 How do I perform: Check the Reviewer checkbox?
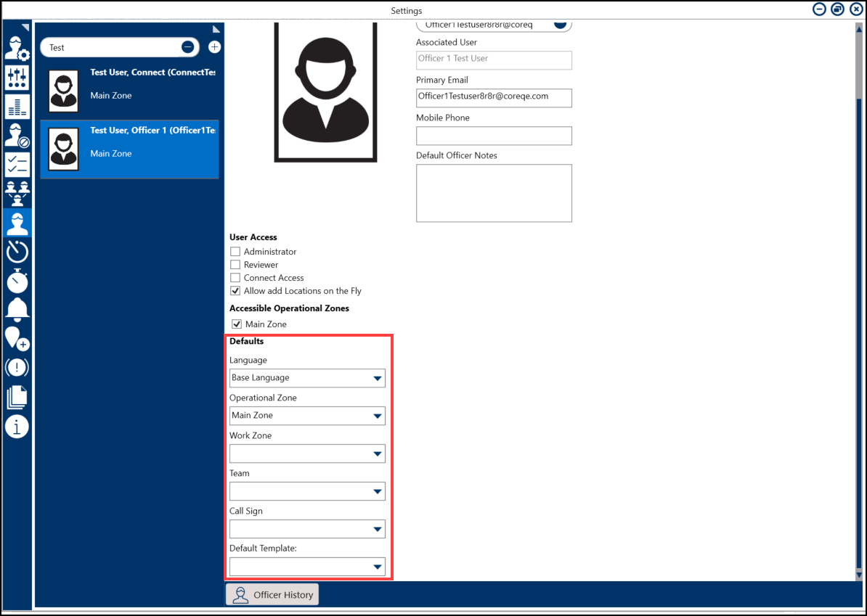click(235, 265)
